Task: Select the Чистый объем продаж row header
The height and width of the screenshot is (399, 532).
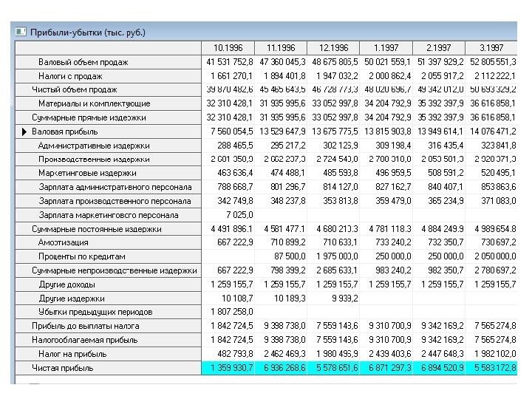Action: tap(108, 90)
